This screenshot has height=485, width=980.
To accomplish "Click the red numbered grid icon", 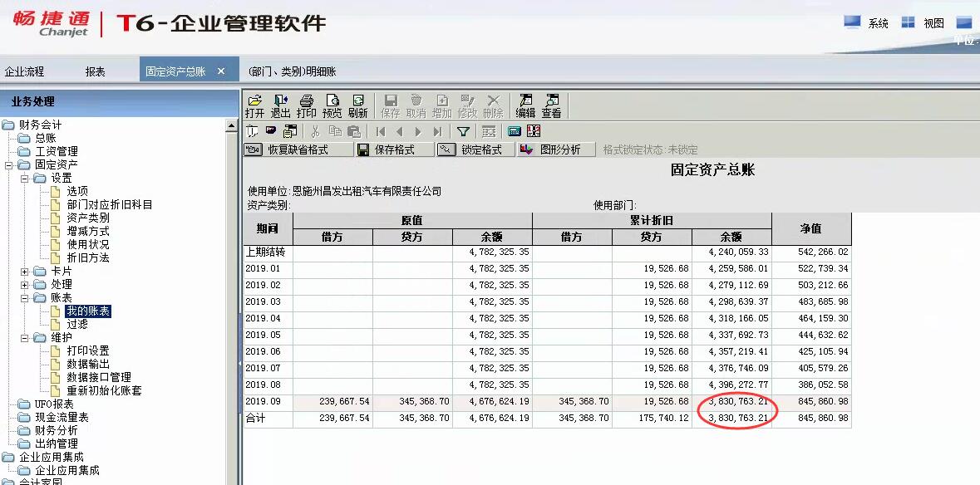I will 533,132.
